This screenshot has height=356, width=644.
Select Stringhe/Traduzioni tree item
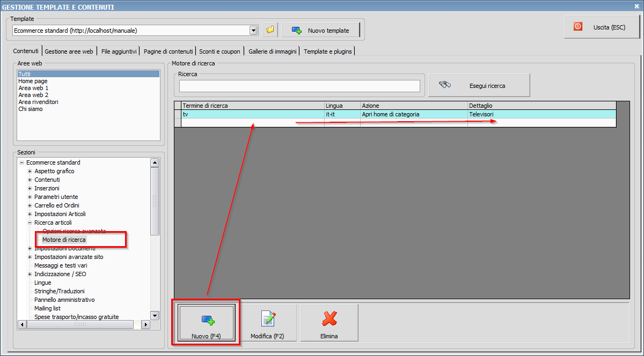(60, 291)
